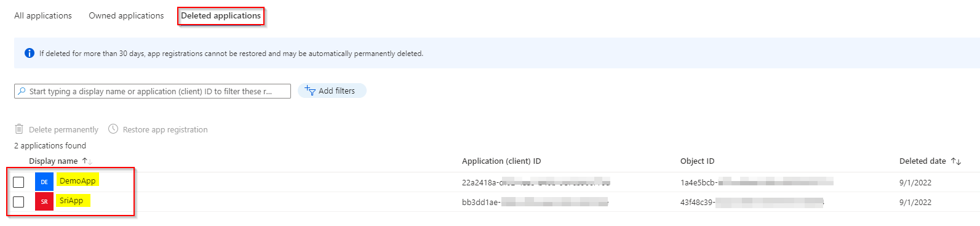Viewport: 980px width, 226px height.
Task: Open the DemoApp application link
Action: point(78,180)
